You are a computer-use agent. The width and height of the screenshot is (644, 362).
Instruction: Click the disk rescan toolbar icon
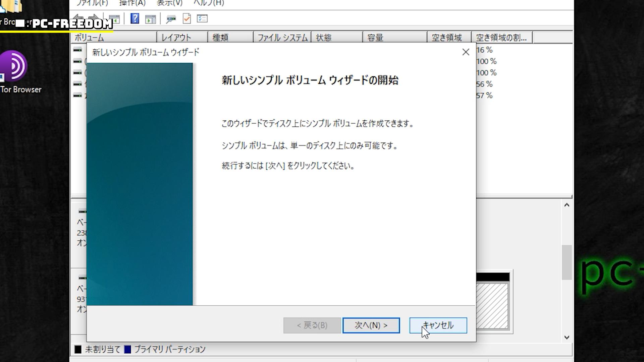171,19
